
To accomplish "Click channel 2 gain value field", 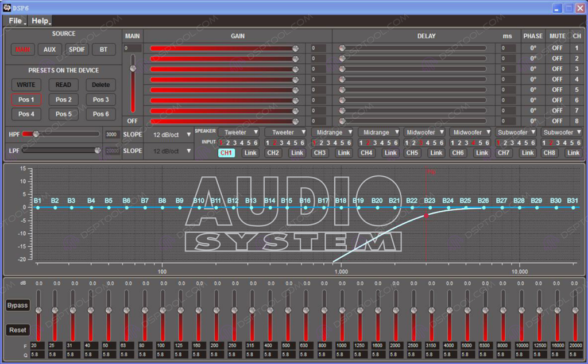I will click(x=318, y=59).
